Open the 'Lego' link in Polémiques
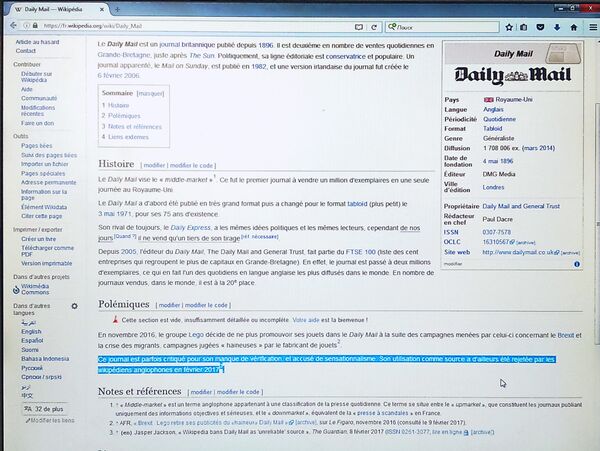Viewport: 600px width, 451px height. click(196, 335)
